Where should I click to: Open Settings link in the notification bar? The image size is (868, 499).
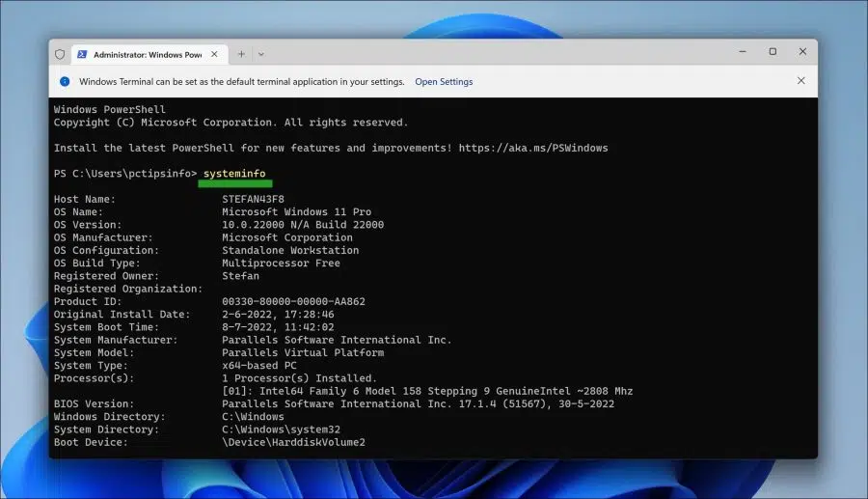point(444,81)
